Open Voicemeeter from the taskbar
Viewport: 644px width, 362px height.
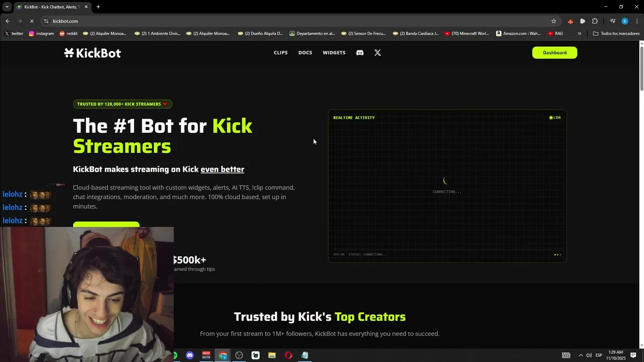click(x=206, y=355)
